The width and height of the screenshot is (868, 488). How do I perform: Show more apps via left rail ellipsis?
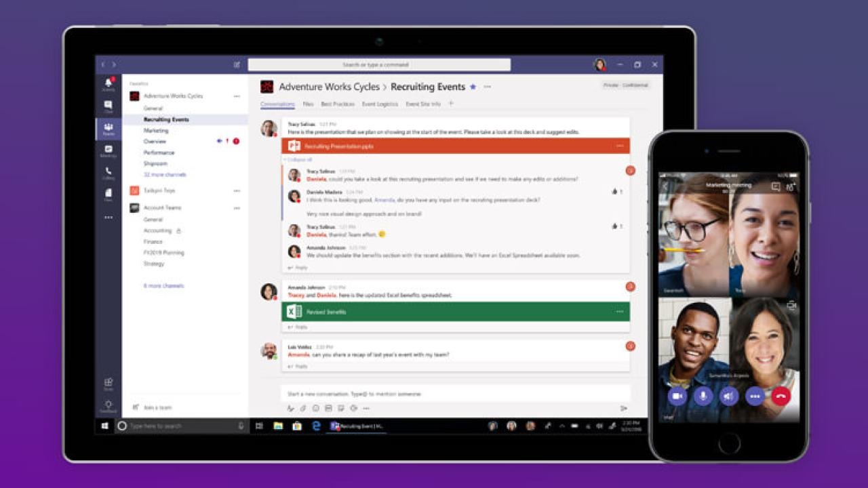coord(108,218)
